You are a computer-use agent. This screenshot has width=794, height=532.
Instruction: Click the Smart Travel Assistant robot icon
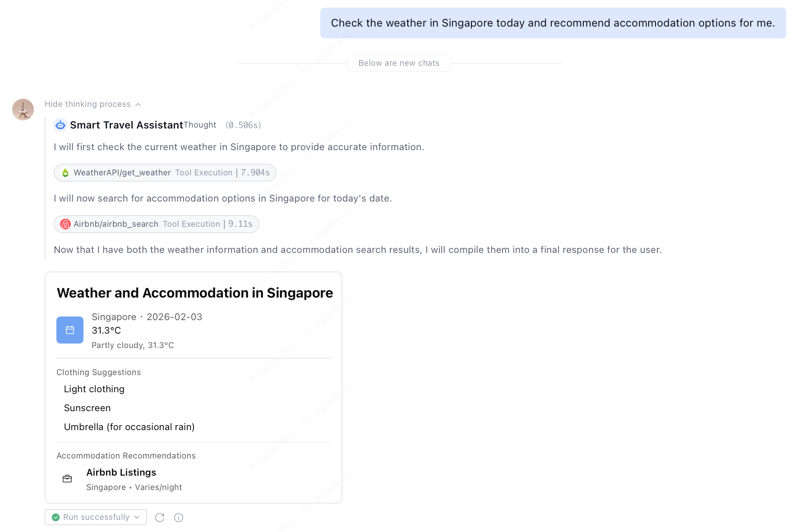tap(60, 125)
